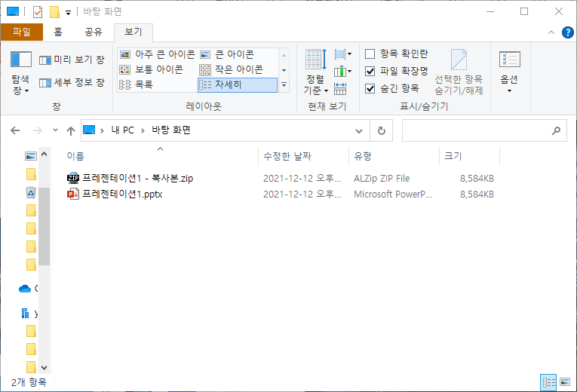The height and width of the screenshot is (392, 577).
Task: Go forward with the forward arrow
Action: [37, 130]
